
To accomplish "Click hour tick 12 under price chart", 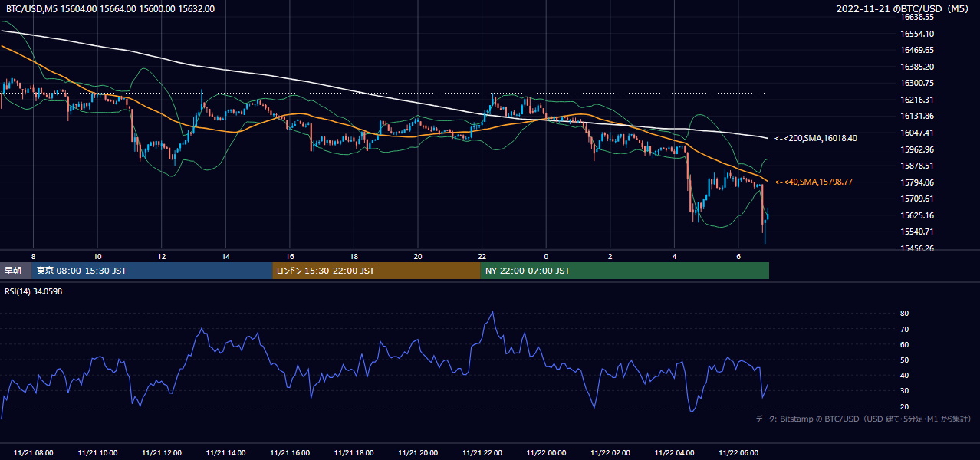I will [162, 255].
